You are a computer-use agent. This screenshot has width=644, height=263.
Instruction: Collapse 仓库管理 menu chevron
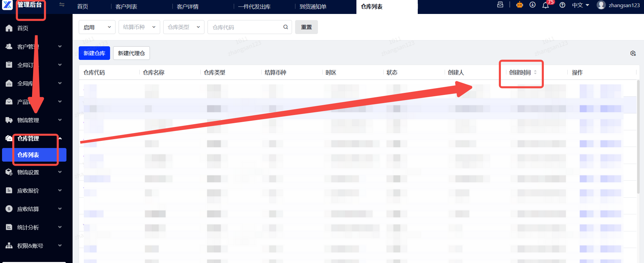click(x=60, y=138)
